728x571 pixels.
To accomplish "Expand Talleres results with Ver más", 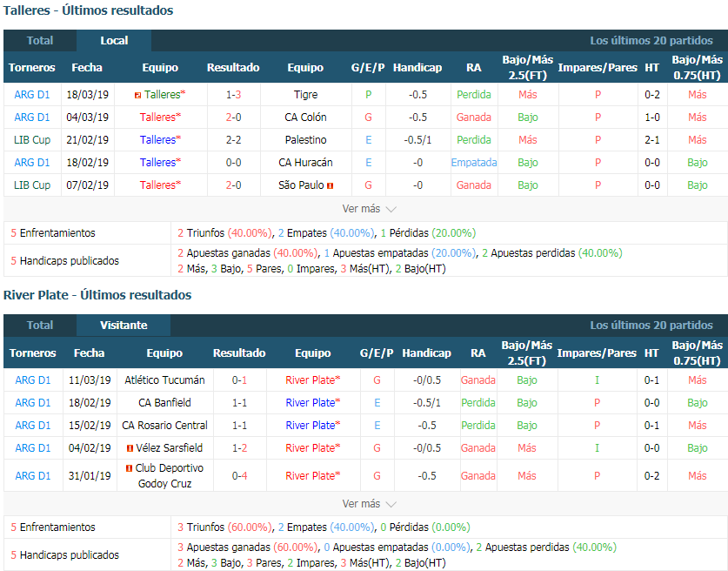I will point(369,209).
